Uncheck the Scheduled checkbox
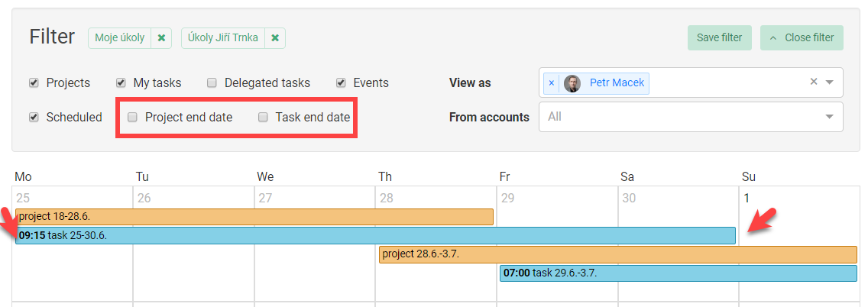Viewport: 868px width, 307px height. point(34,118)
